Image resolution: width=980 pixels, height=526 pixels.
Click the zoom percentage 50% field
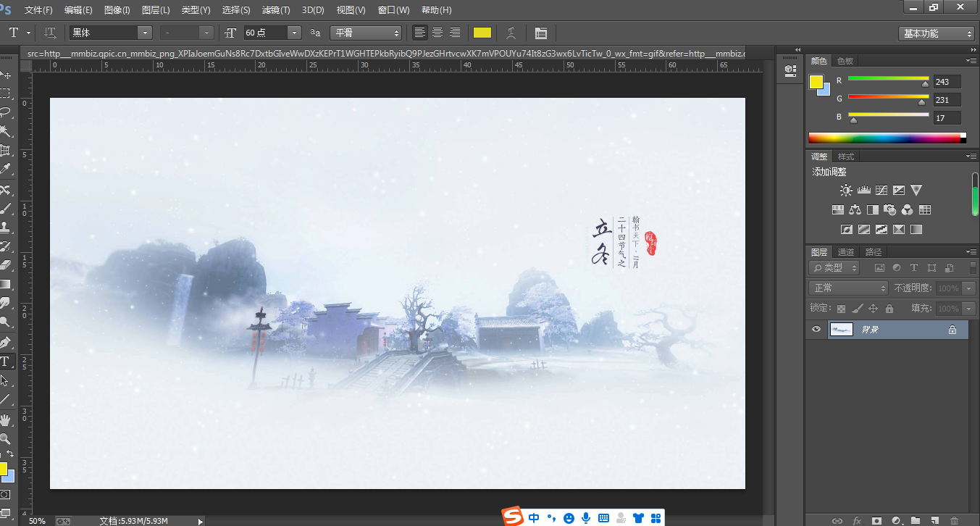point(38,521)
